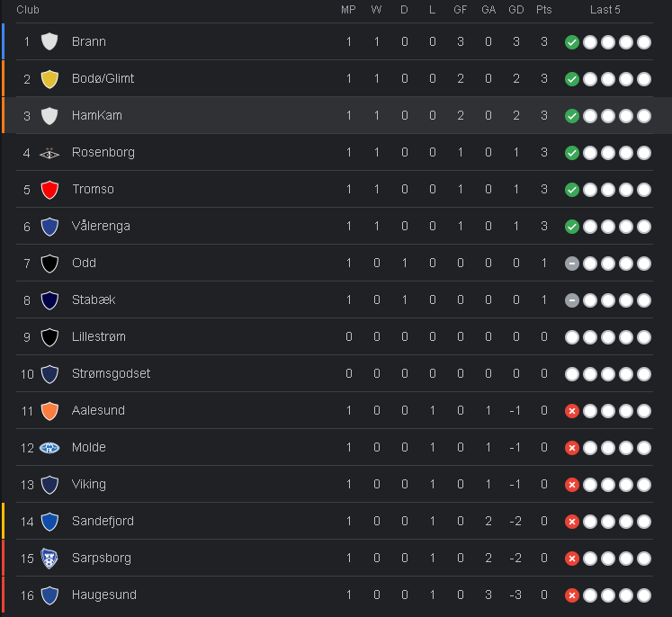The width and height of the screenshot is (672, 617).
Task: Click Stabæk's grey draw indicator
Action: [x=571, y=300]
